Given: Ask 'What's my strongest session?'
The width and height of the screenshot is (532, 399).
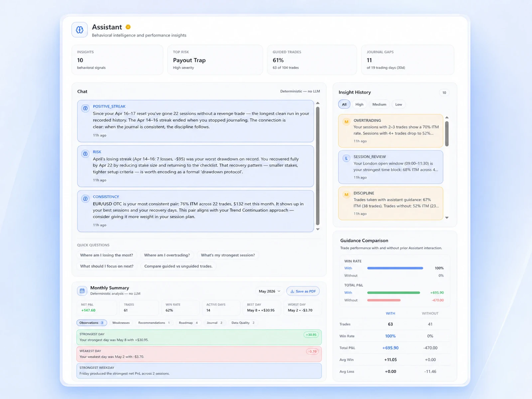Looking at the screenshot, I should point(228,255).
